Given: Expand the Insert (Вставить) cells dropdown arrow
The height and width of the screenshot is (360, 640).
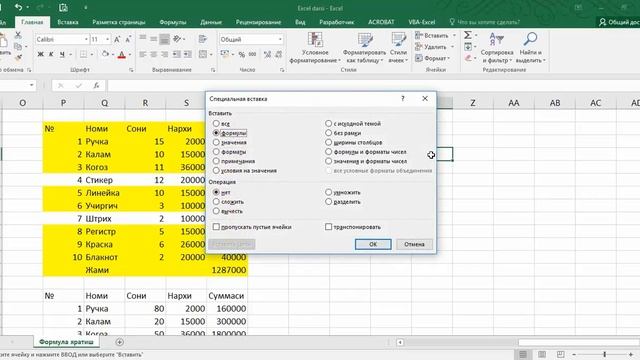Looking at the screenshot, I should coord(454,36).
